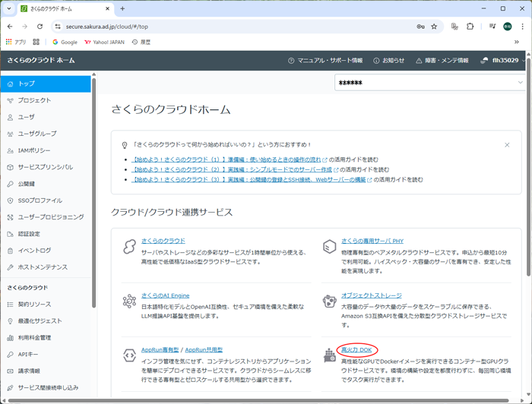Click the browser back arrow
Screen dimensions: 532x404
10,27
